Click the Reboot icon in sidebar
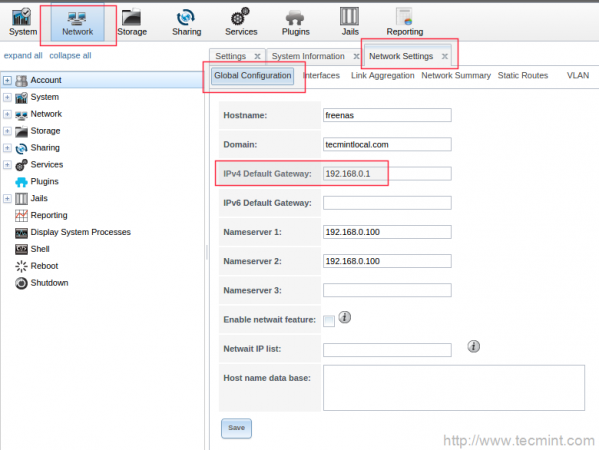The image size is (599, 450). pyautogui.click(x=21, y=266)
